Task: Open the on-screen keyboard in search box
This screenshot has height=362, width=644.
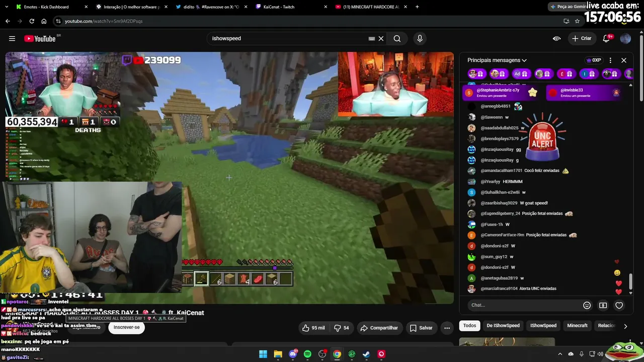Action: [372, 39]
